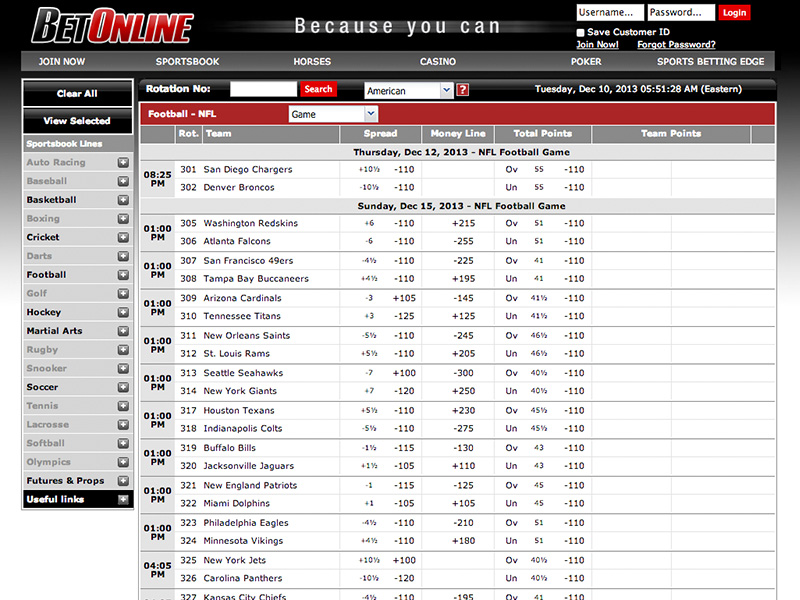Viewport: 800px width, 600px height.
Task: Click San Francisco 49ers money line -225
Action: [464, 261]
